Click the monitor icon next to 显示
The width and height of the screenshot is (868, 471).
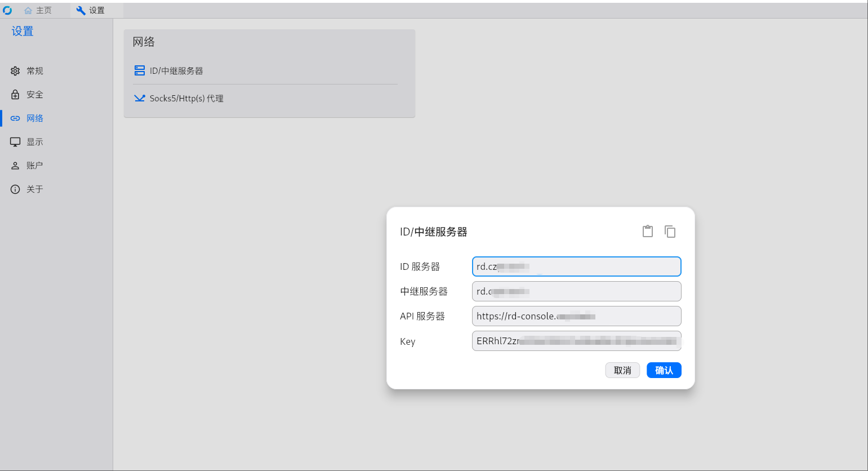[15, 142]
